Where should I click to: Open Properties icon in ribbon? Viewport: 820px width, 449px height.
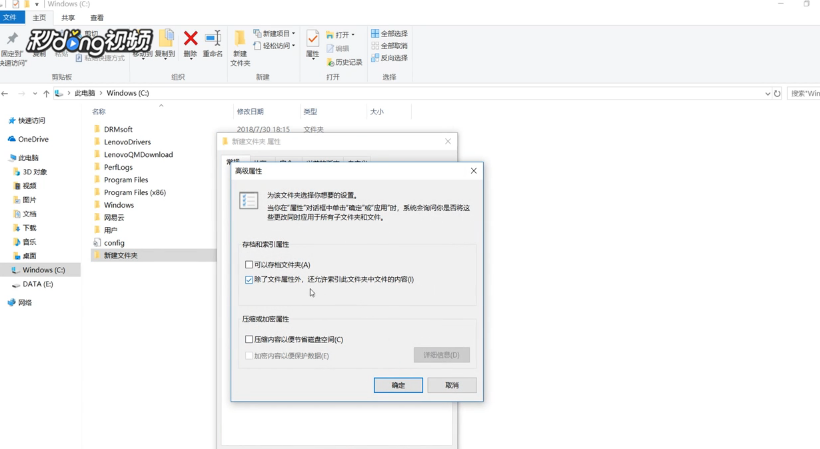(312, 39)
